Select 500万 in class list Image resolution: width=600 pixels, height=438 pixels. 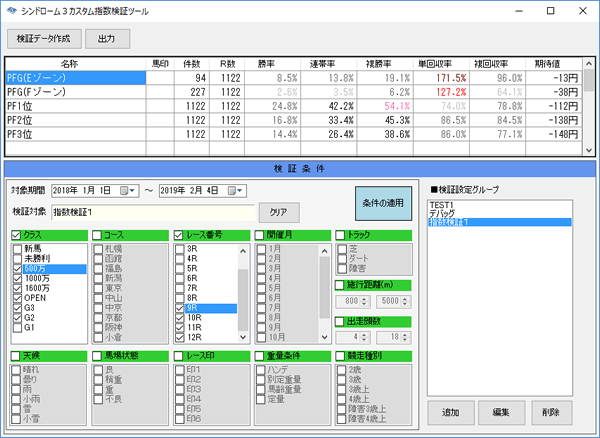[x=54, y=269]
